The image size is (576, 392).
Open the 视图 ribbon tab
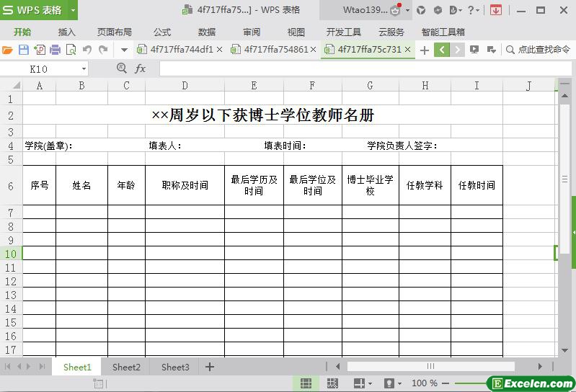[x=296, y=32]
